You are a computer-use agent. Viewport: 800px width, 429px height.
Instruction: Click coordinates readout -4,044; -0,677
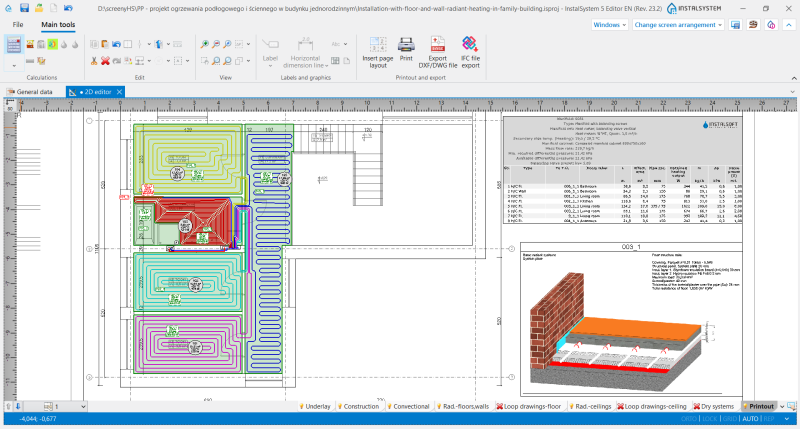pyautogui.click(x=38, y=419)
